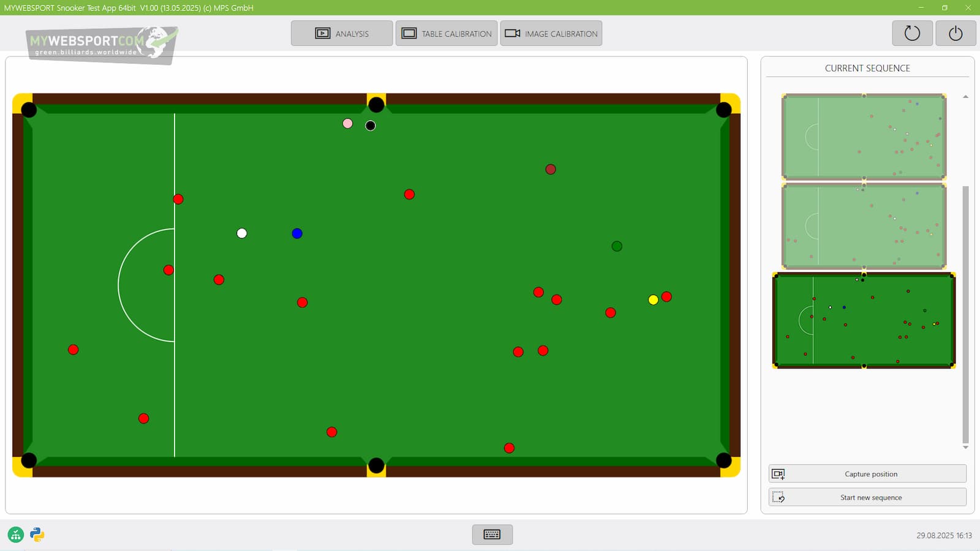Screen dimensions: 980x551
Task: Click the icon beside Start new sequence
Action: 778,497
